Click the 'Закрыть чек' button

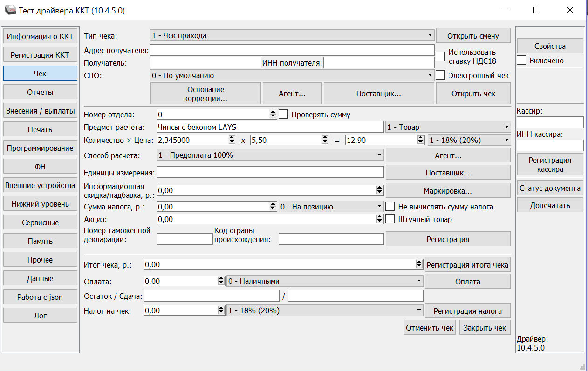pyautogui.click(x=485, y=328)
